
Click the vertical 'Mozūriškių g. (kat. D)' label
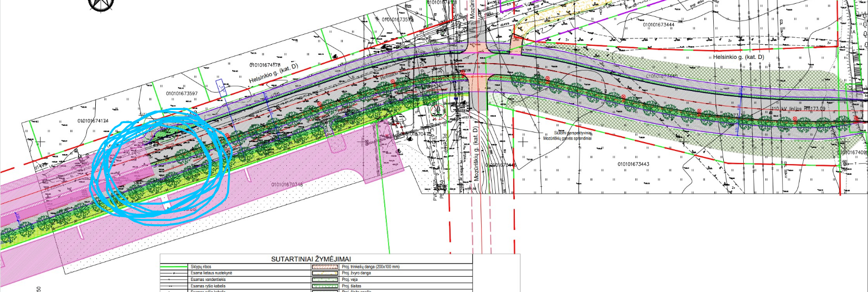pyautogui.click(x=476, y=154)
